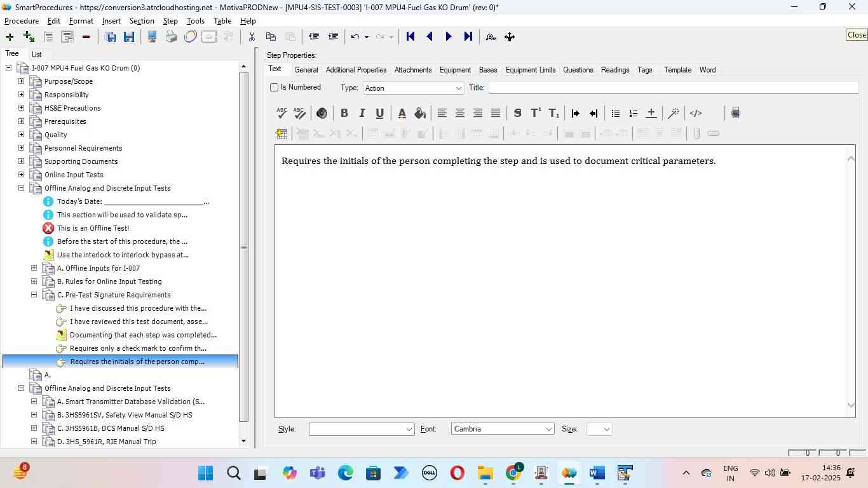This screenshot has height=488, width=868.
Task: Click the insert table icon
Action: tap(281, 133)
